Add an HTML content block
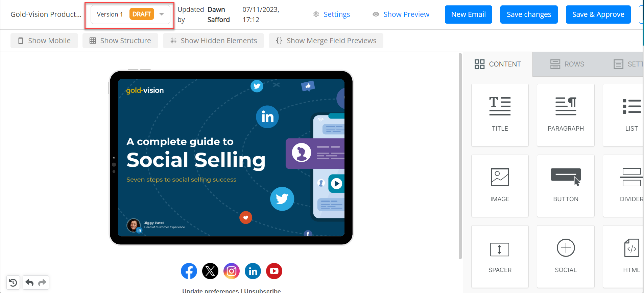The height and width of the screenshot is (293, 644). tap(623, 257)
